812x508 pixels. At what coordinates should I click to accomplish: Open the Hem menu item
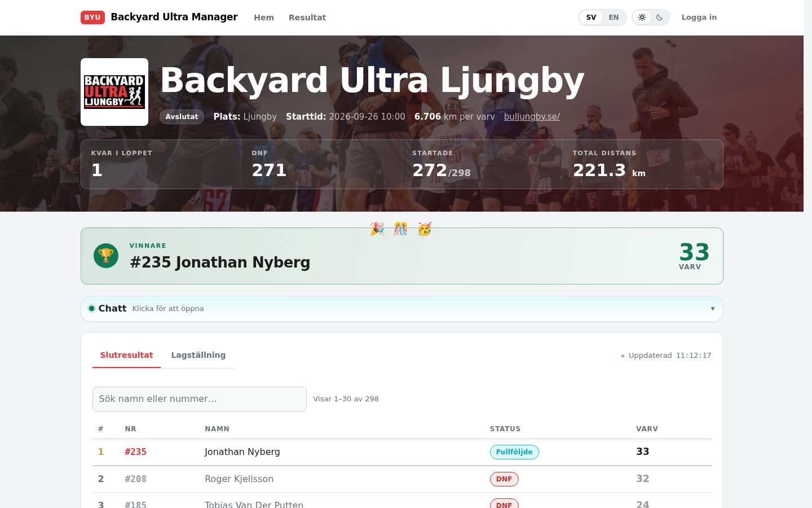click(264, 17)
